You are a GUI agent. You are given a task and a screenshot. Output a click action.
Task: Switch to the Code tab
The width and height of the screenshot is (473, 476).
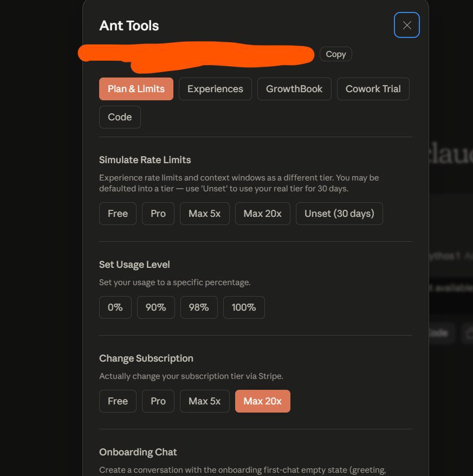pos(120,117)
